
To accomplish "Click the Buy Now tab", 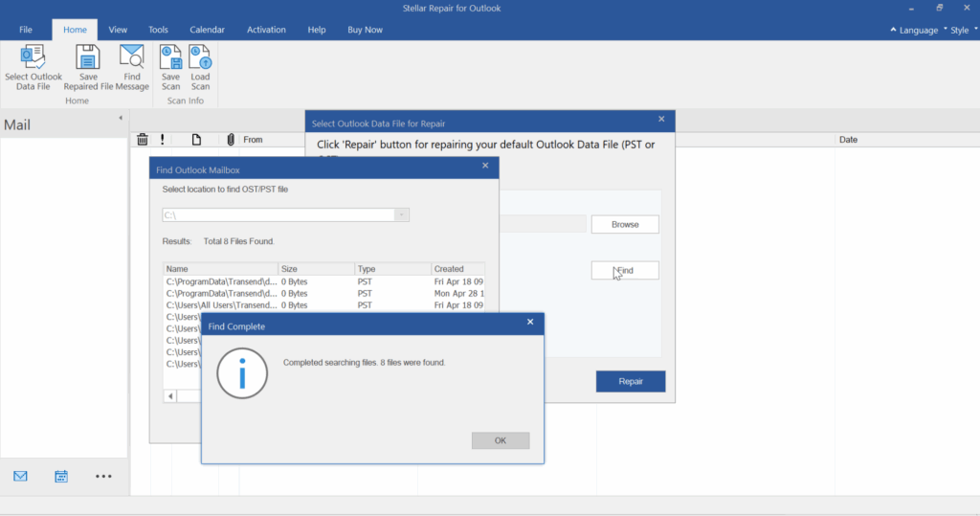I will (x=365, y=30).
